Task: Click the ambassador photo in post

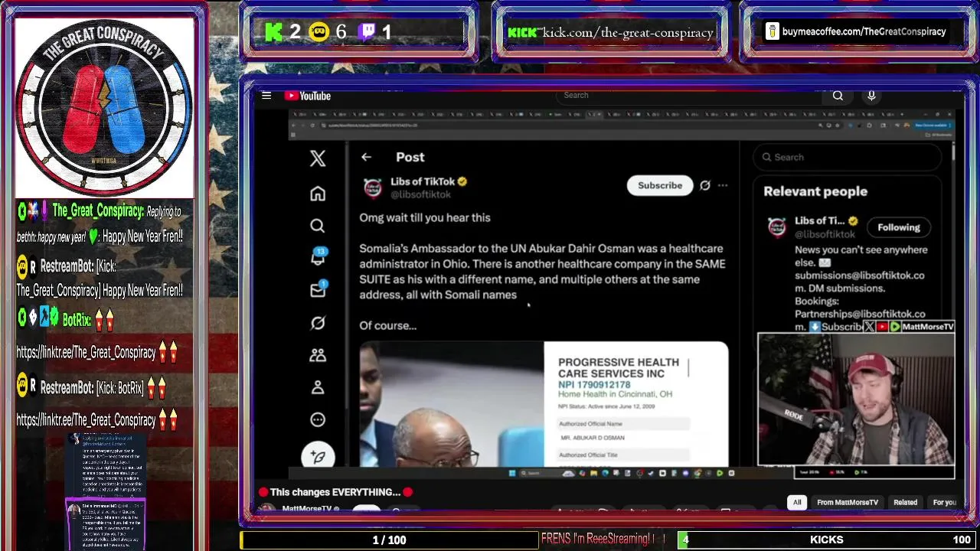Action: 452,404
